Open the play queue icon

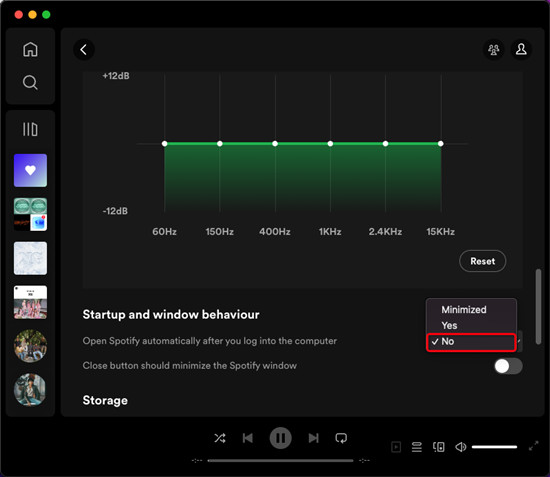(x=417, y=447)
